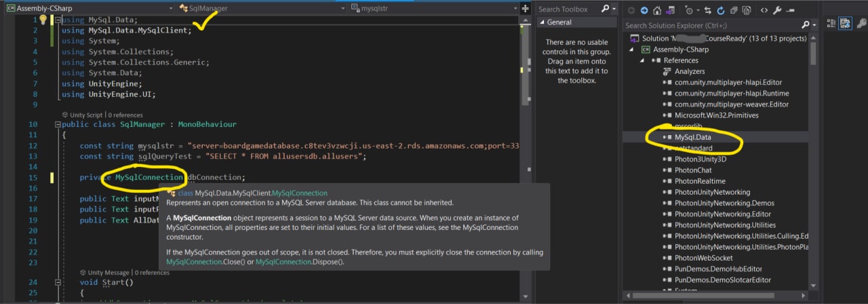Toggle Show All Files in Solution Explorer

747,9
